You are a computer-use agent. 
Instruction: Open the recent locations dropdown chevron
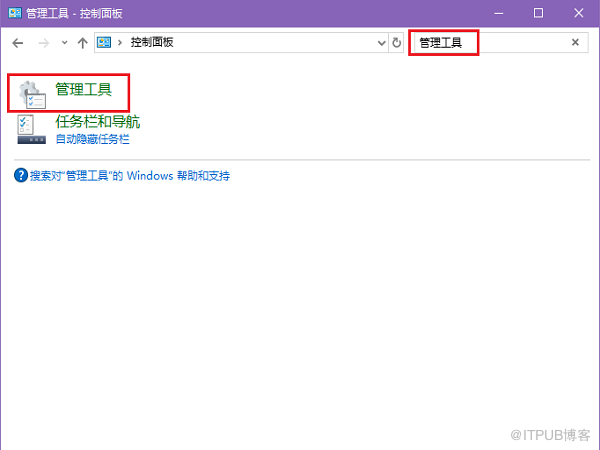click(65, 42)
